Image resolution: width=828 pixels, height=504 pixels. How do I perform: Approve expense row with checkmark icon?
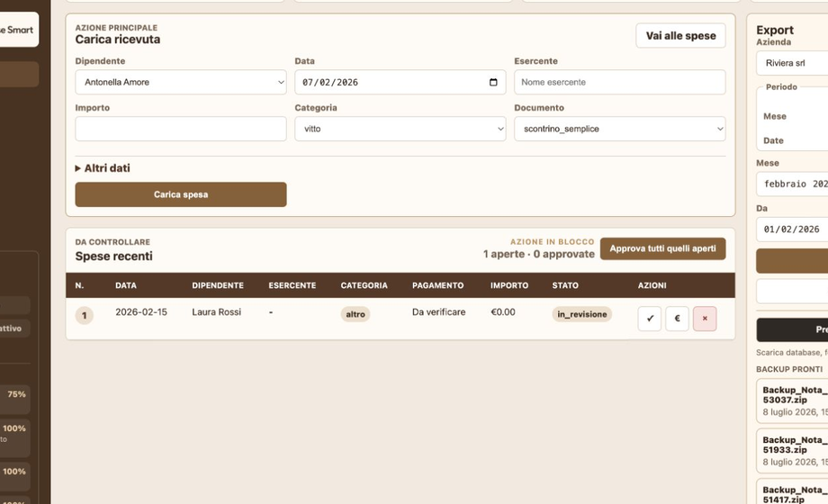650,319
